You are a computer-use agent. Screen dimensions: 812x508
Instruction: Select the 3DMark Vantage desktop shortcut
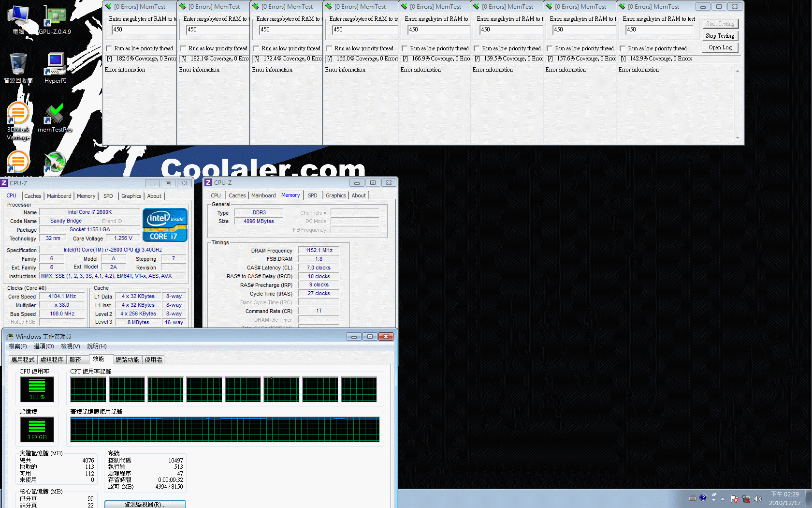point(18,121)
